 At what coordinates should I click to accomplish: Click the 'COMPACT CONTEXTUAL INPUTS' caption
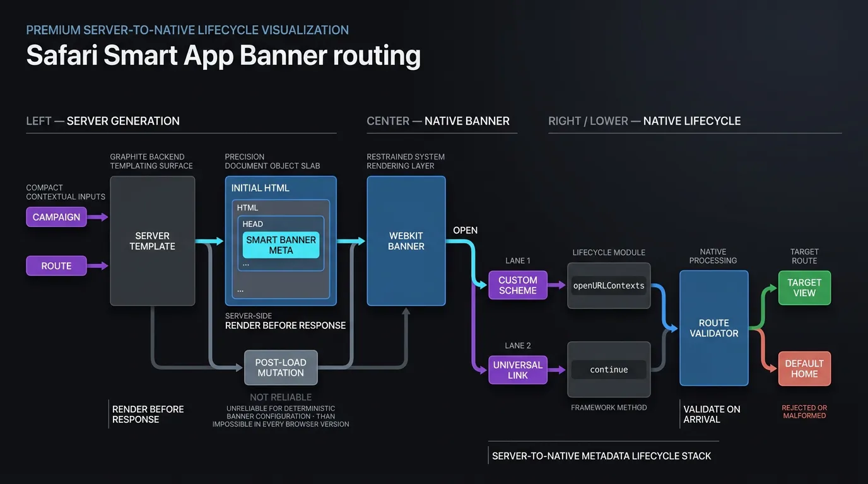point(66,192)
